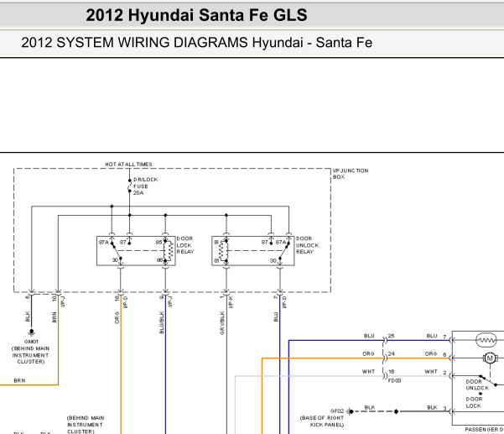Viewport: 504px width, 434px height.
Task: Click connector pin number 16 at FD03
Action: click(x=391, y=372)
